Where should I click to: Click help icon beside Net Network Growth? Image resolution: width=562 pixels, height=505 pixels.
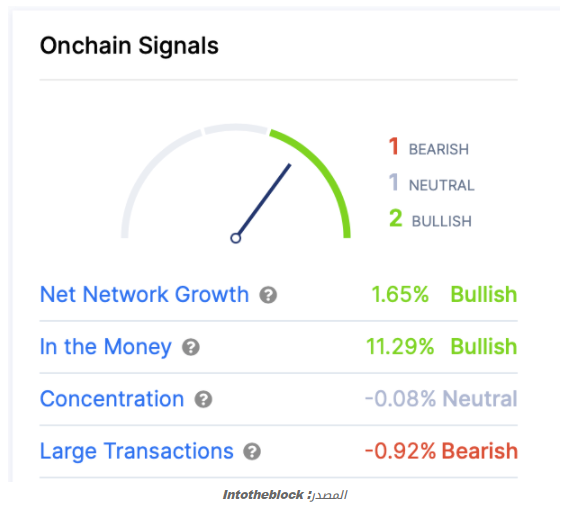pos(268,295)
